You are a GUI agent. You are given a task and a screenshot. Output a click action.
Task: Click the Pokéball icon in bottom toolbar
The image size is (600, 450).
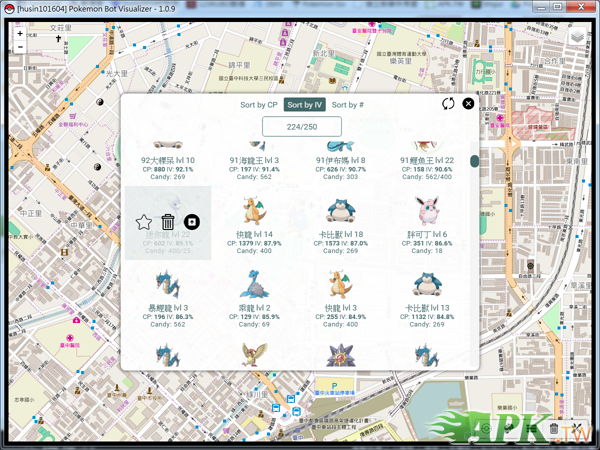(487, 430)
